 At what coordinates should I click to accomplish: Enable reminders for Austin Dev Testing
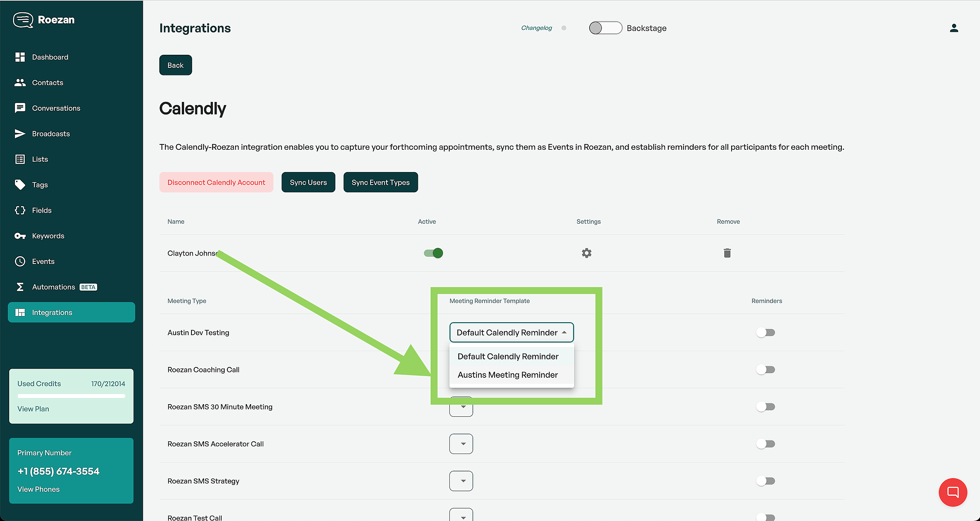(766, 333)
